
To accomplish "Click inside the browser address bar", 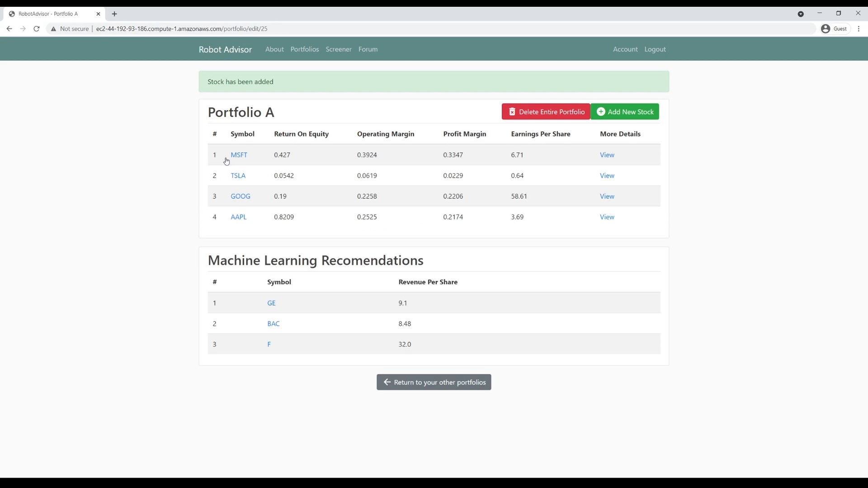I will point(271,28).
